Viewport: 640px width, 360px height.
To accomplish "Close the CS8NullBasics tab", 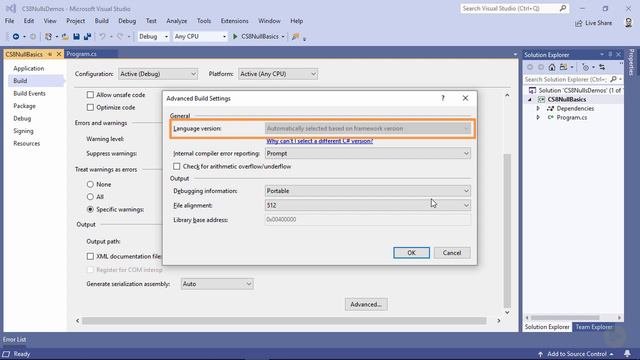I will click(x=59, y=54).
